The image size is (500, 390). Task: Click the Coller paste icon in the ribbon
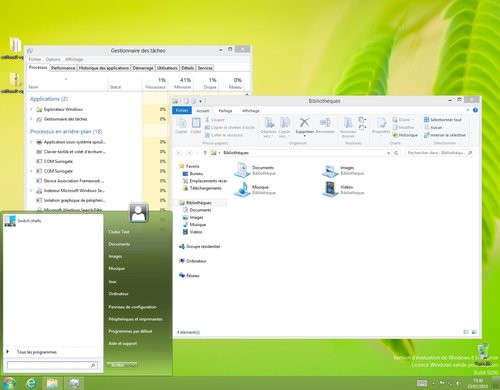tap(196, 123)
